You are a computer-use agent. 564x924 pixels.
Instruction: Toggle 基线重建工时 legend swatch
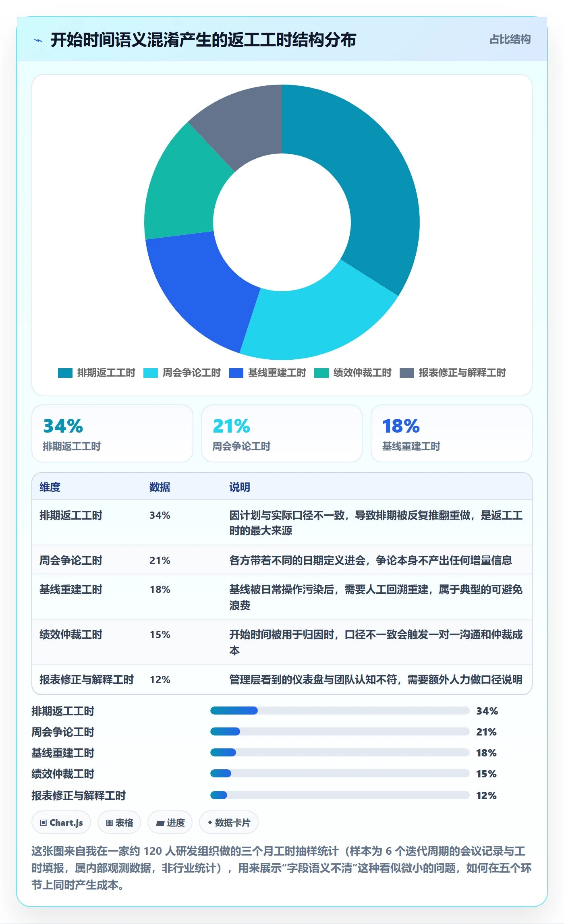(x=236, y=373)
